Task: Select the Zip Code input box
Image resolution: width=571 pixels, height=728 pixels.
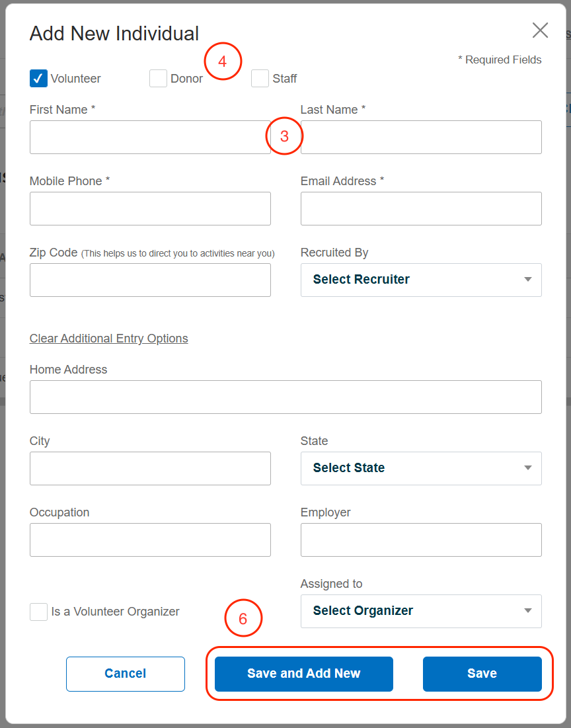Action: 150,280
